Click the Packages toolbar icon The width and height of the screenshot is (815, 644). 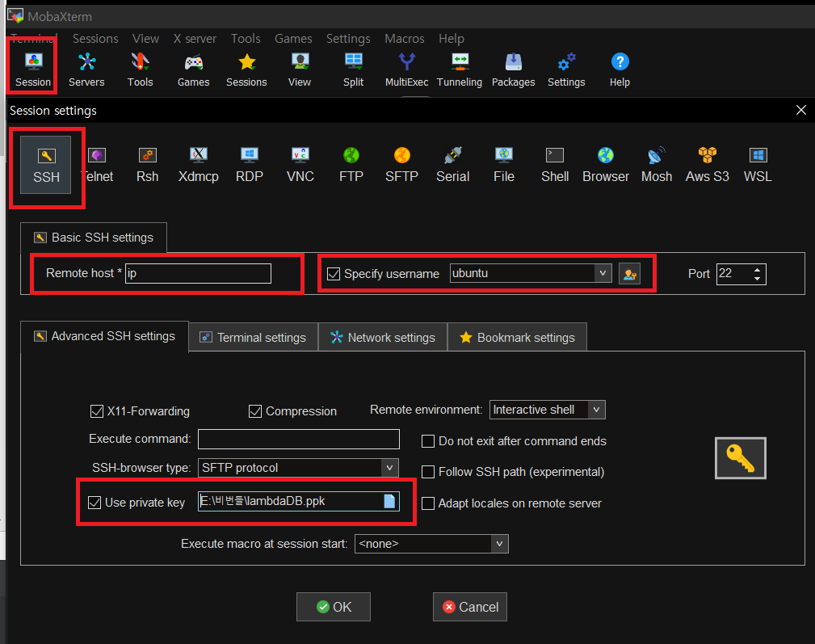point(513,69)
